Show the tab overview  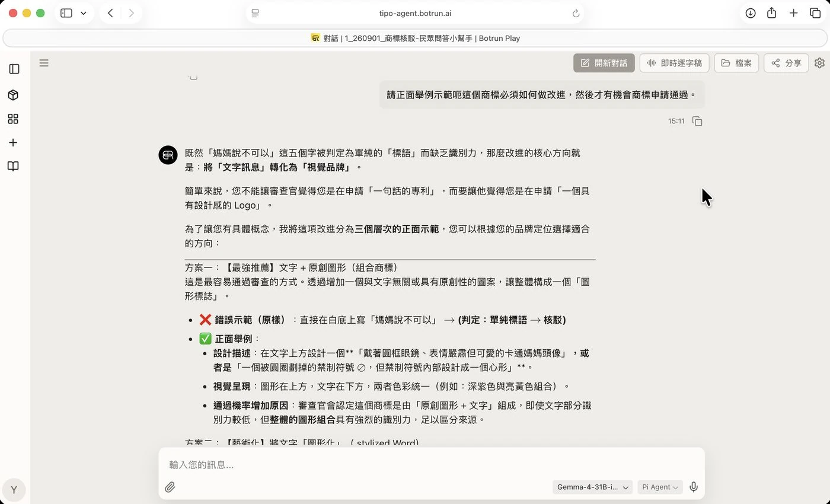point(815,13)
